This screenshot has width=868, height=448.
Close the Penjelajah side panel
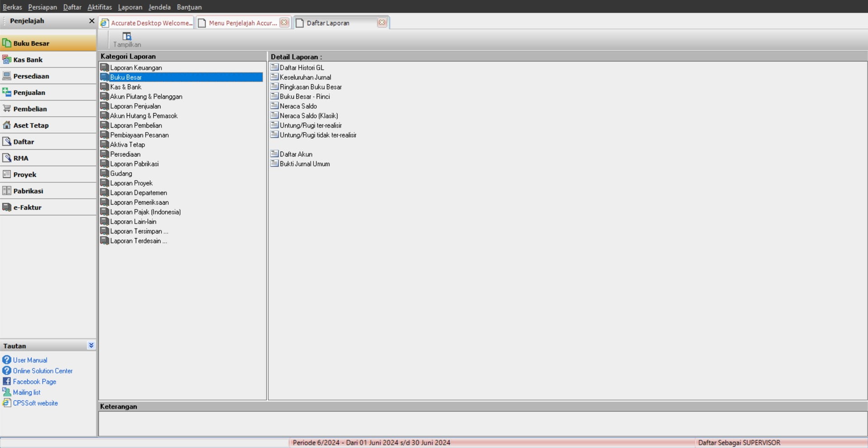91,21
